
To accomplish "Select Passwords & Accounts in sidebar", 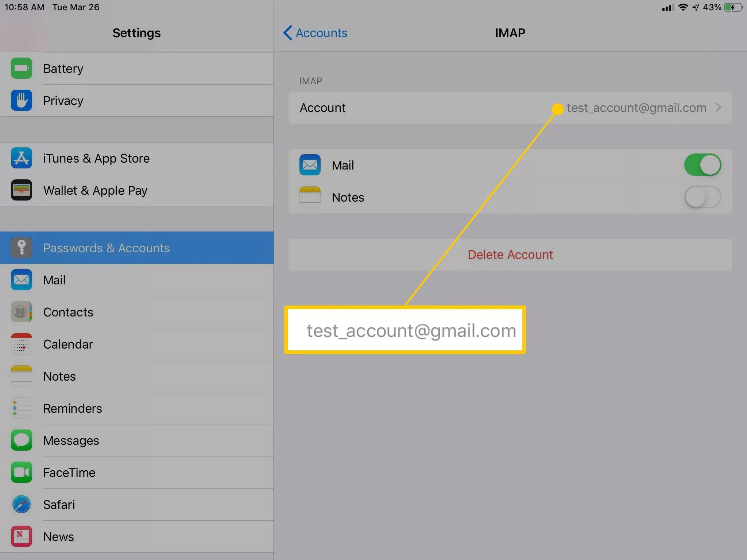I will click(137, 248).
